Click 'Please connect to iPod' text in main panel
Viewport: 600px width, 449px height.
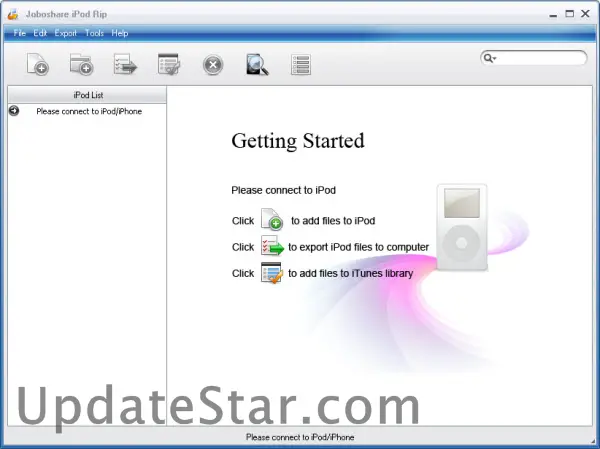(284, 190)
